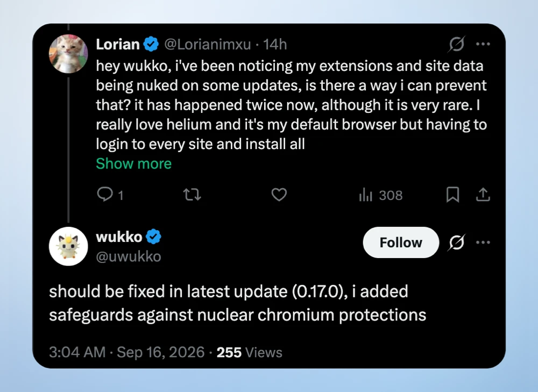Open the more options menu on Lorian's tweet
The image size is (538, 392).
(x=483, y=44)
